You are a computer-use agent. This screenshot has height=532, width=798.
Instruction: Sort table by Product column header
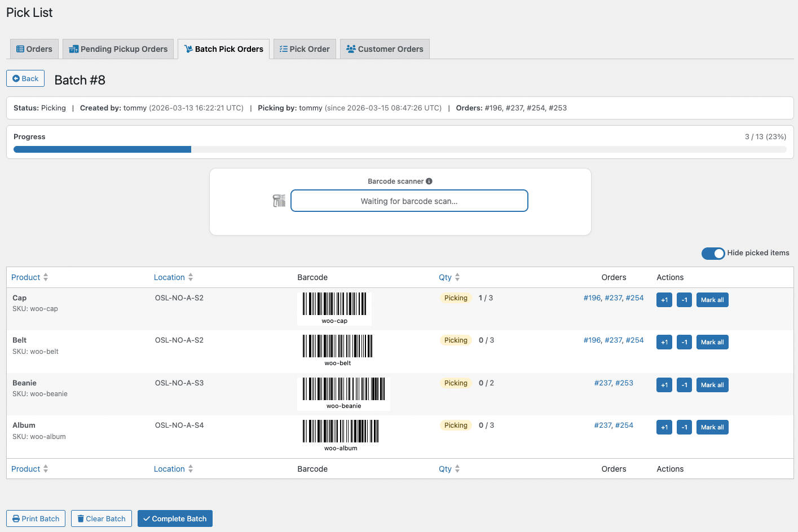tap(26, 277)
